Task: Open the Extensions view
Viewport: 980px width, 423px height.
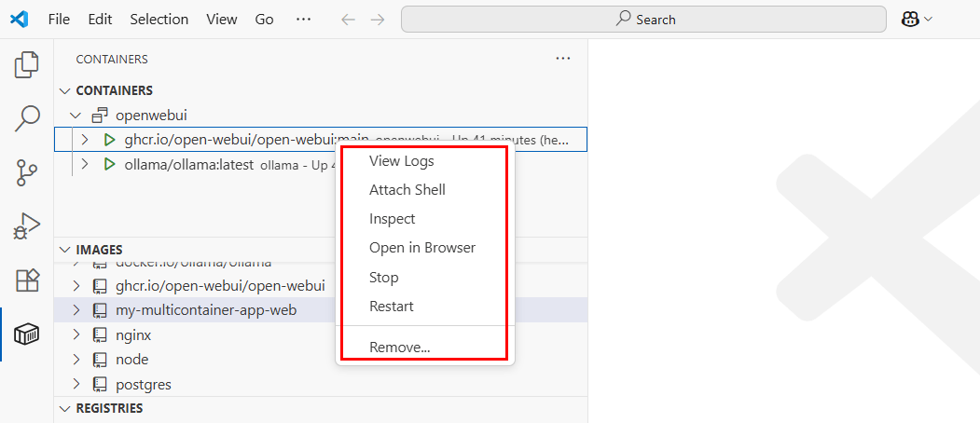Action: [27, 280]
